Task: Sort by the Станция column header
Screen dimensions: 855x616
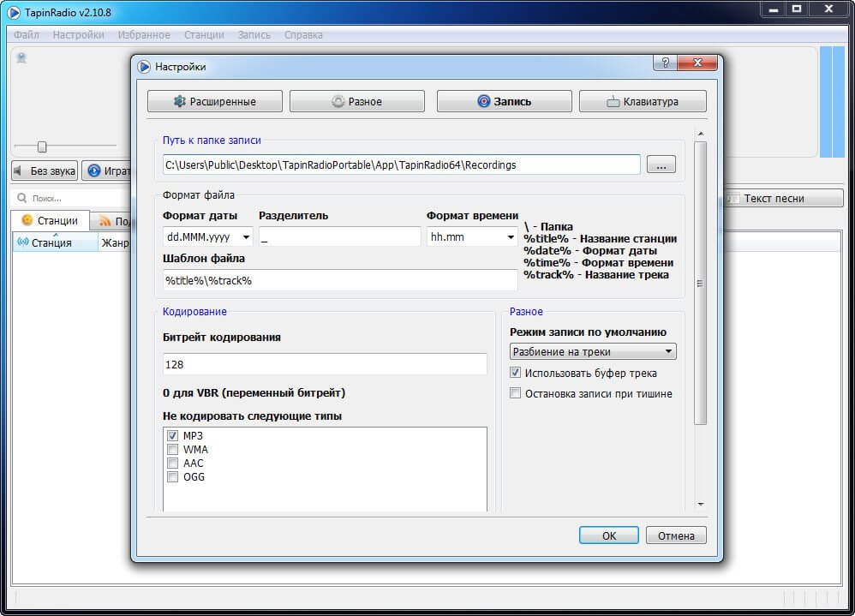Action: (55, 242)
